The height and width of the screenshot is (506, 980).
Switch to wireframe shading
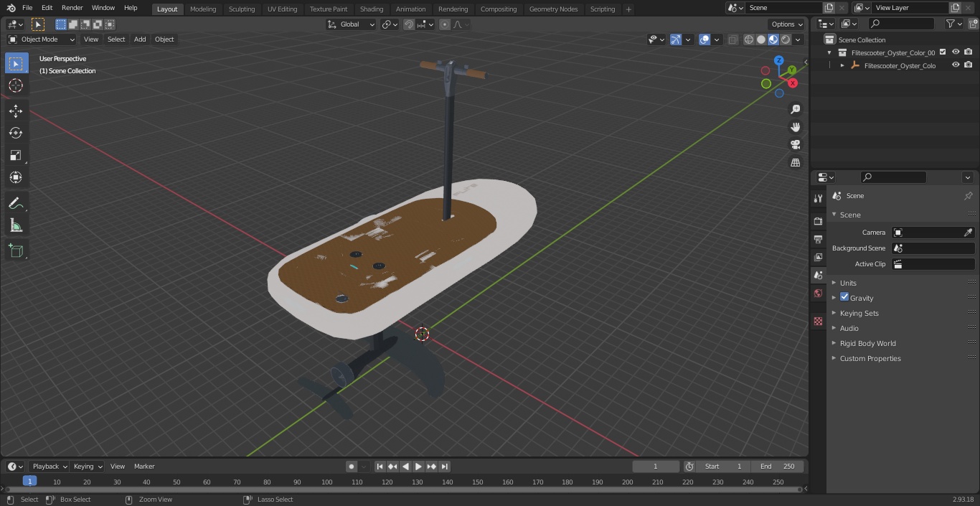tap(749, 39)
